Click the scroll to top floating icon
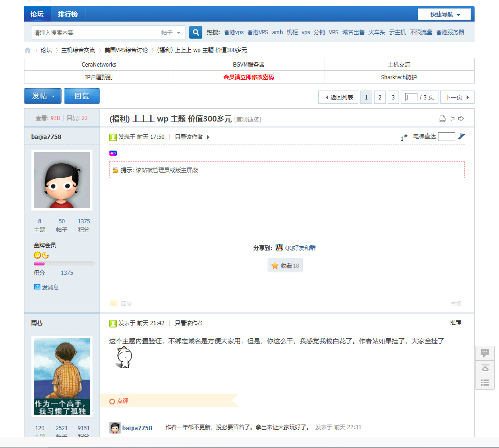Image resolution: width=499 pixels, height=448 pixels. [x=485, y=368]
